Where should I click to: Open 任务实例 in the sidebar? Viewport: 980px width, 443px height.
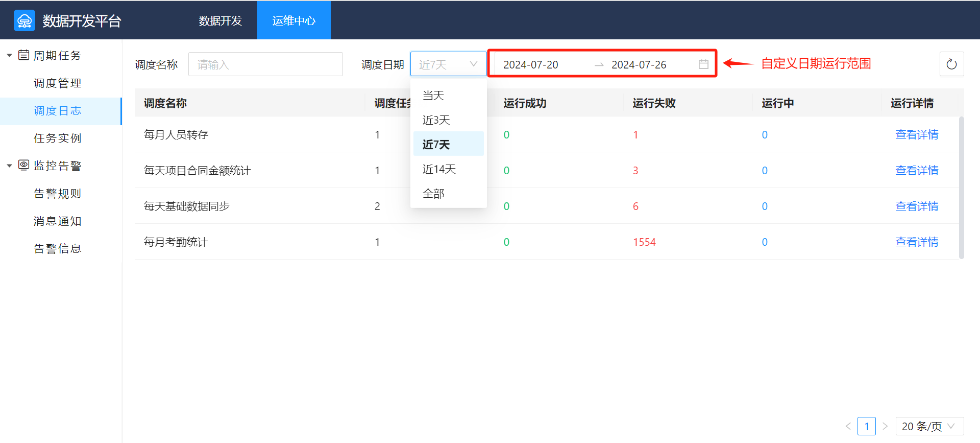point(58,138)
